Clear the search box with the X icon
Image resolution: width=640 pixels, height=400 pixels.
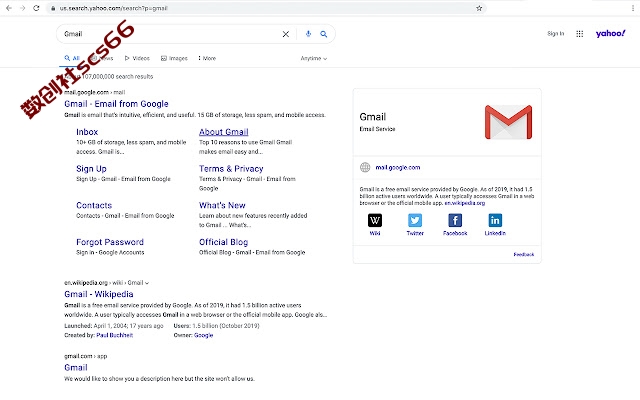286,34
